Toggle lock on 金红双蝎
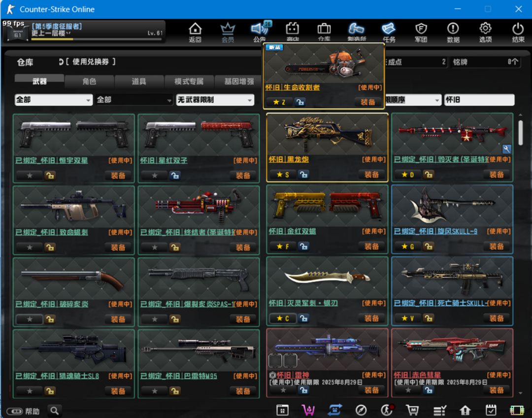The image size is (532, 418). (303, 246)
